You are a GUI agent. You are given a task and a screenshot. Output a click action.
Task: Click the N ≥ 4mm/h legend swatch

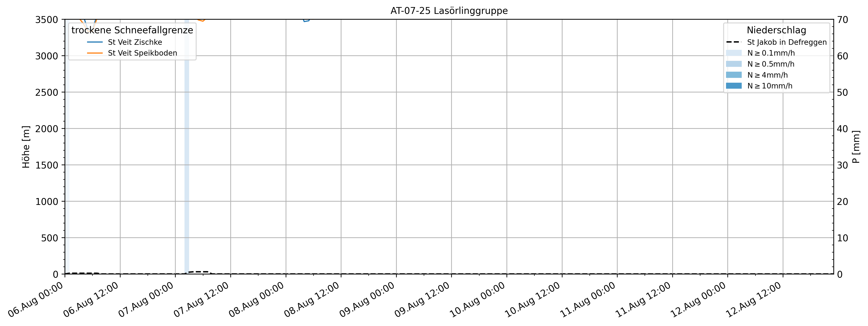(x=734, y=75)
